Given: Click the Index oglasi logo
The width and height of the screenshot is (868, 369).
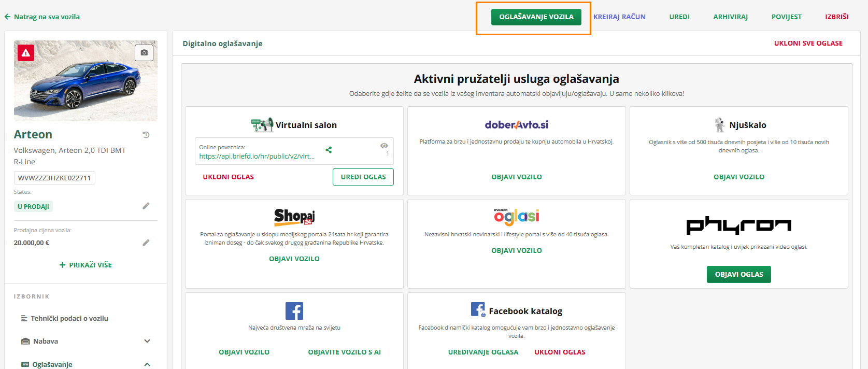Looking at the screenshot, I should coord(517,217).
